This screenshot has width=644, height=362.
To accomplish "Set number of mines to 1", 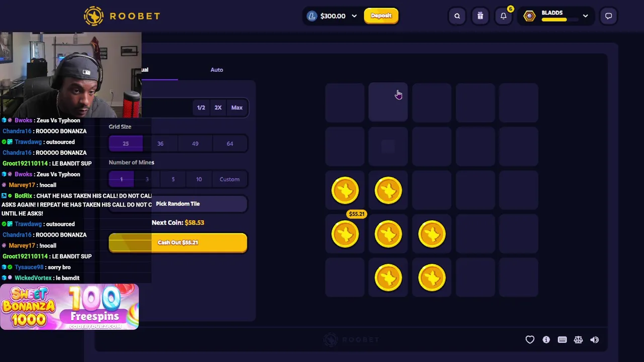I will pos(121,179).
